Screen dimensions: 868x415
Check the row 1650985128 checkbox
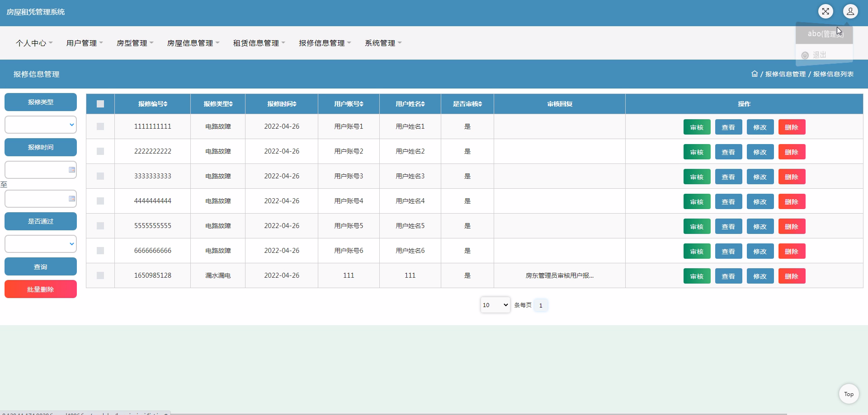coord(100,275)
